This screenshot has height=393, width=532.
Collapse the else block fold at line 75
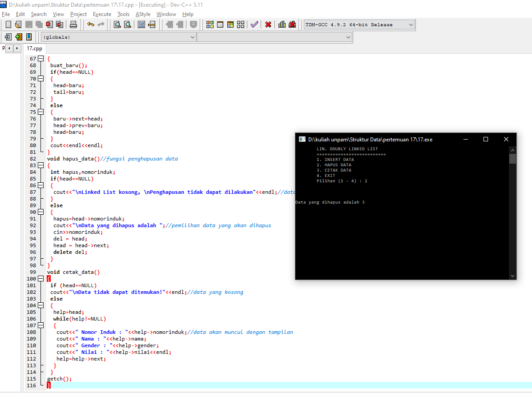(41, 112)
